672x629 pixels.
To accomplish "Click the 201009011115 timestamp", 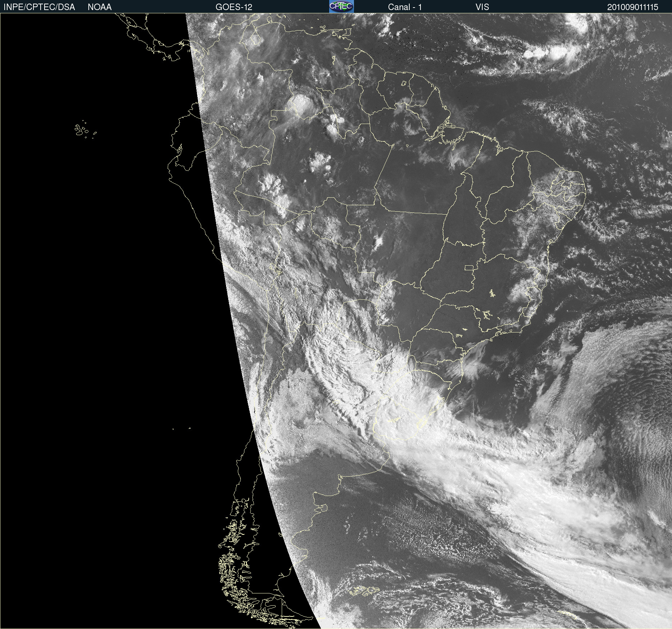I will [x=633, y=7].
